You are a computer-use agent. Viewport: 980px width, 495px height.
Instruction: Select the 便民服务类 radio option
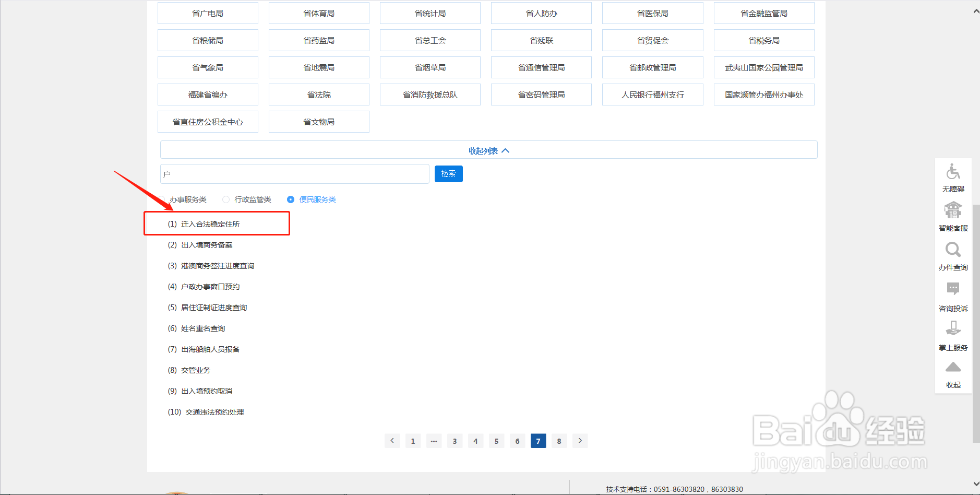click(290, 199)
